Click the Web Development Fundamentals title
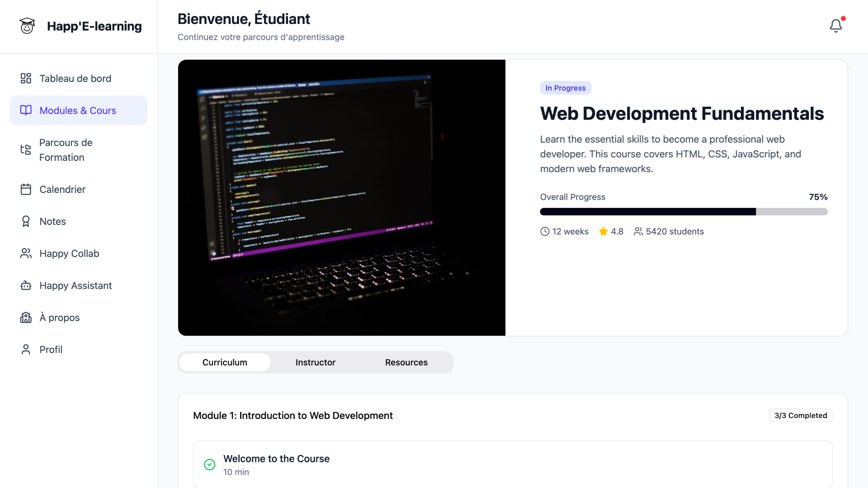Screen dimensions: 868x488 click(682, 113)
